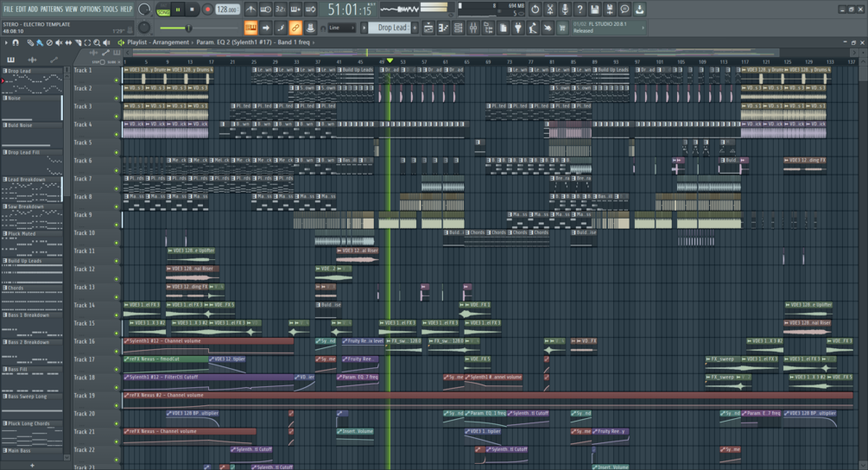Open the Line snap dropdown
Viewport: 868px width, 470px height.
pos(341,28)
